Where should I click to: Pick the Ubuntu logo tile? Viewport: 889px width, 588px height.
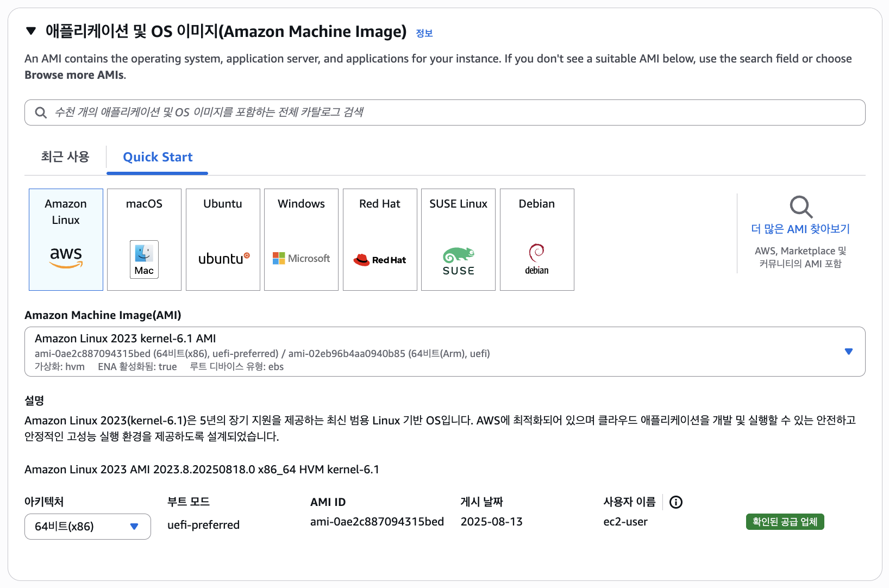[223, 240]
